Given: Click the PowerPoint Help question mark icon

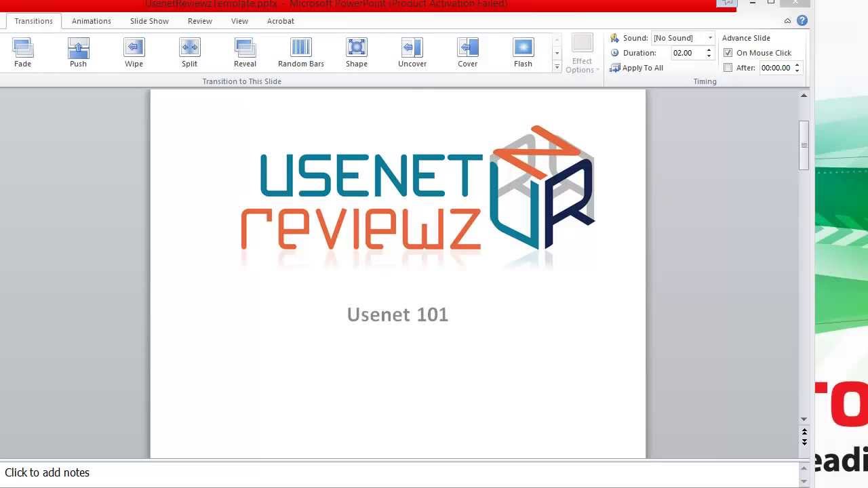Looking at the screenshot, I should click(x=802, y=21).
